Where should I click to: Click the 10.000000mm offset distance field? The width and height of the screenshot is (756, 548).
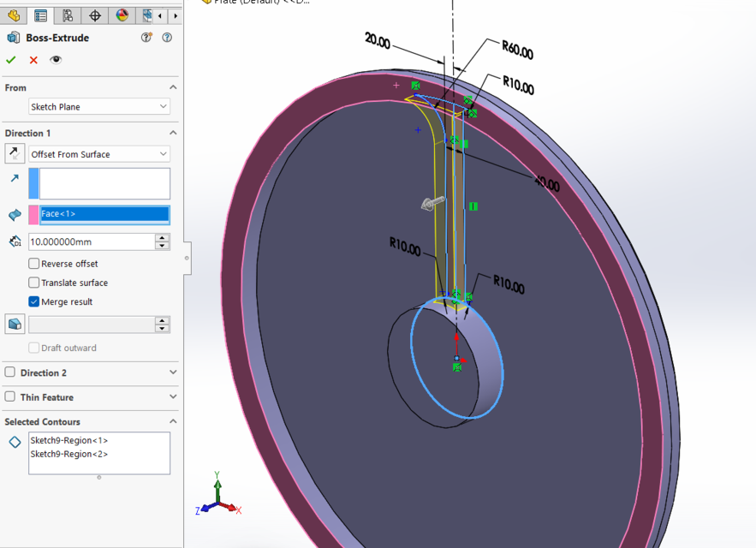[x=91, y=242]
